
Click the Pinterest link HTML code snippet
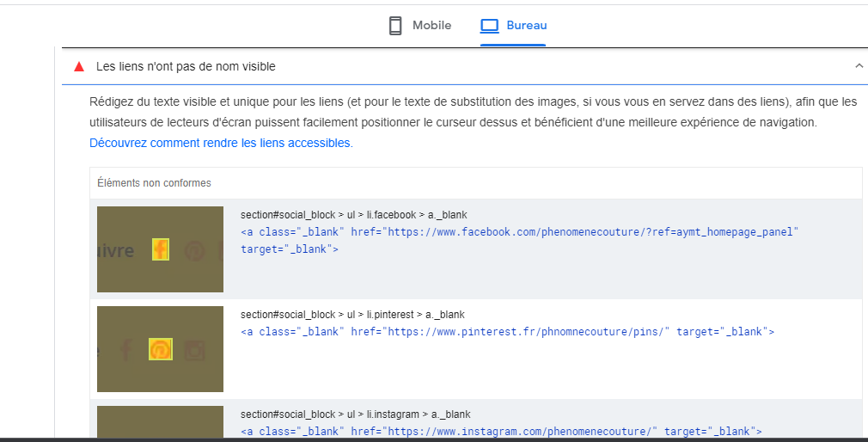coord(507,332)
